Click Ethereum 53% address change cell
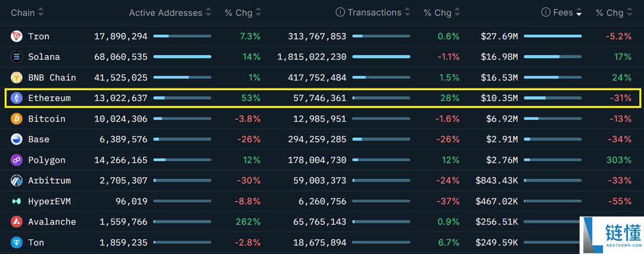Viewport: 644px width, 254px height. [251, 98]
